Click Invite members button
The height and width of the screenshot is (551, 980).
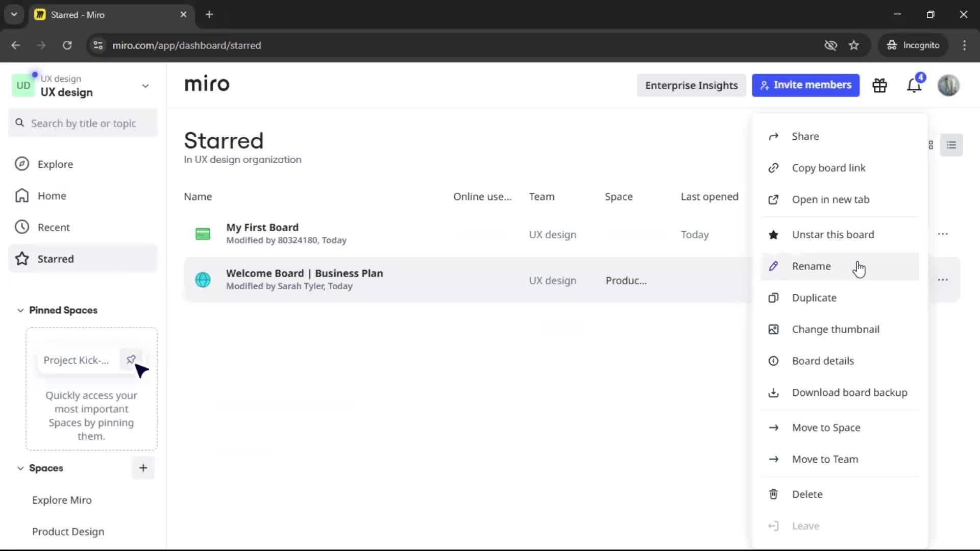coord(805,85)
